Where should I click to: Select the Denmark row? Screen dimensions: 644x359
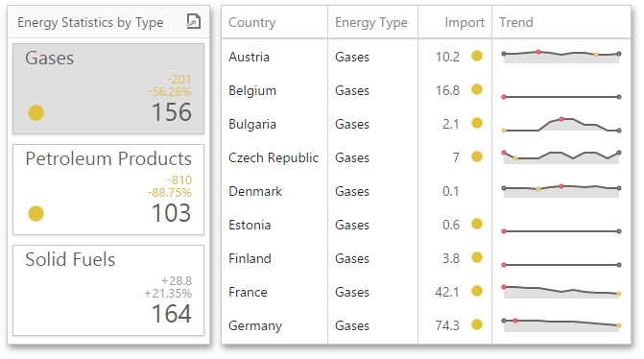pos(426,191)
